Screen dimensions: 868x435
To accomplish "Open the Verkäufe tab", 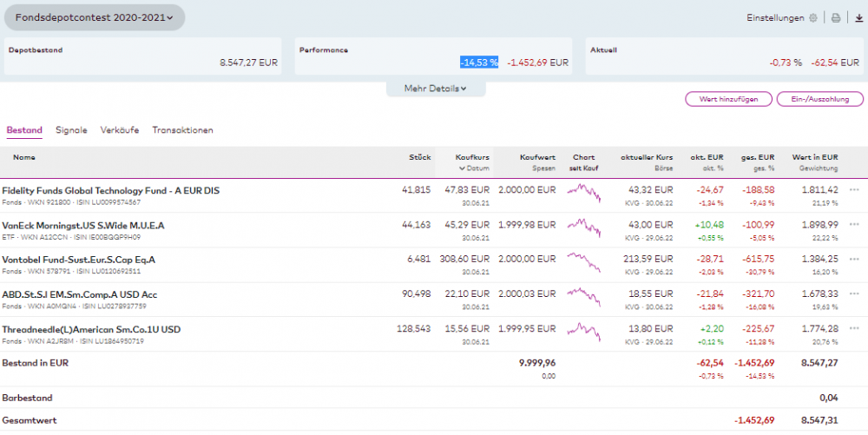I will pyautogui.click(x=119, y=130).
